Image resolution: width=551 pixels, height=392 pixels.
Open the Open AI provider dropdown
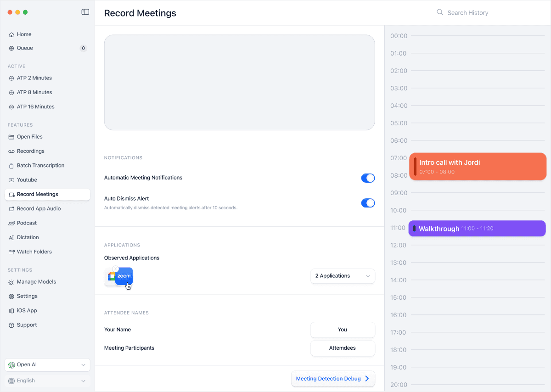point(47,365)
